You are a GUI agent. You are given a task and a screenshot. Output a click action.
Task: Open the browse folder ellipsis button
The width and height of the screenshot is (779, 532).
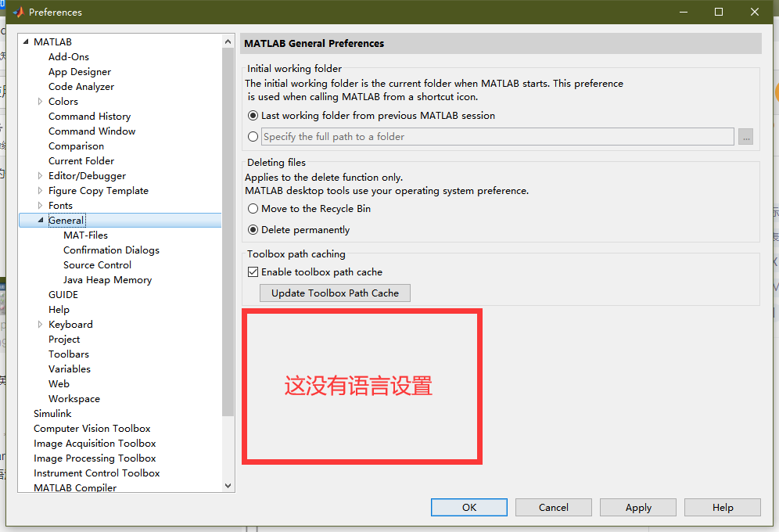pyautogui.click(x=745, y=137)
